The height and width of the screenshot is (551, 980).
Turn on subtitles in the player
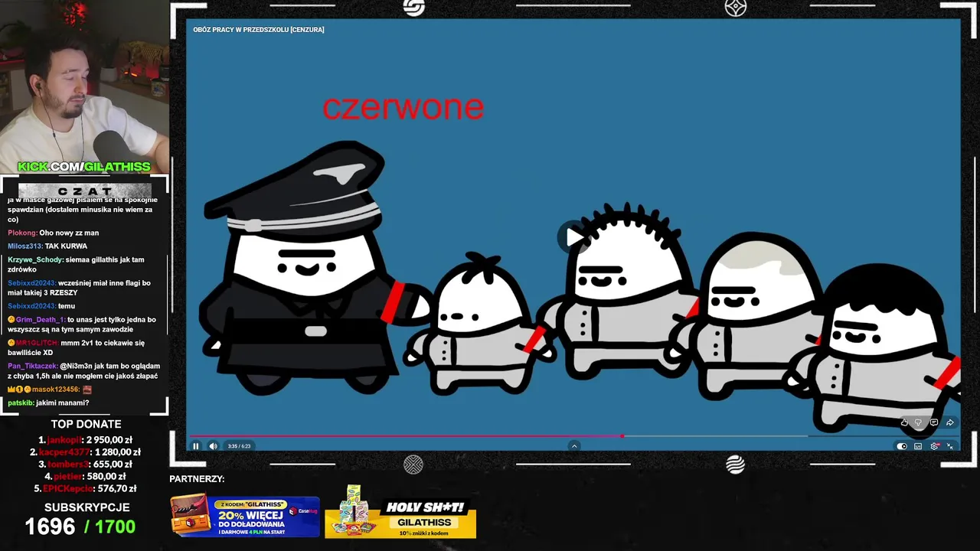tap(918, 446)
